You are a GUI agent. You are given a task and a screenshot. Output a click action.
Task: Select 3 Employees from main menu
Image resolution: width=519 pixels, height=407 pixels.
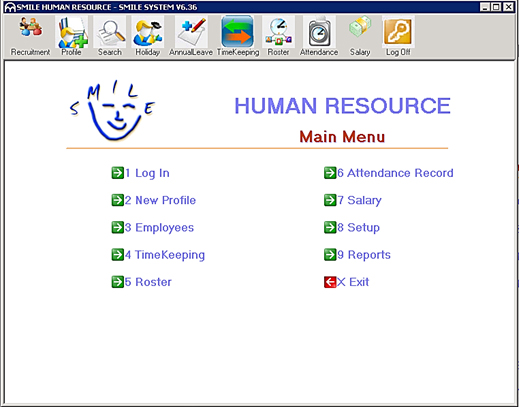tap(153, 228)
